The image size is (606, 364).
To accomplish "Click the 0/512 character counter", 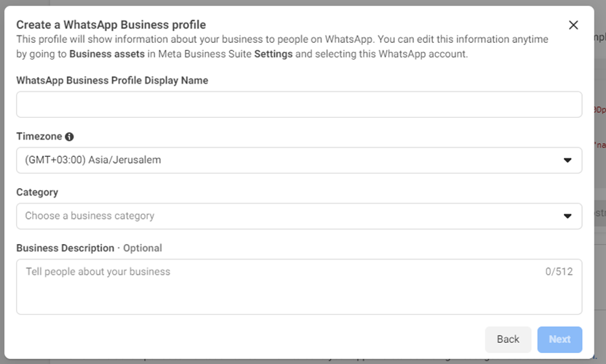I will [559, 271].
